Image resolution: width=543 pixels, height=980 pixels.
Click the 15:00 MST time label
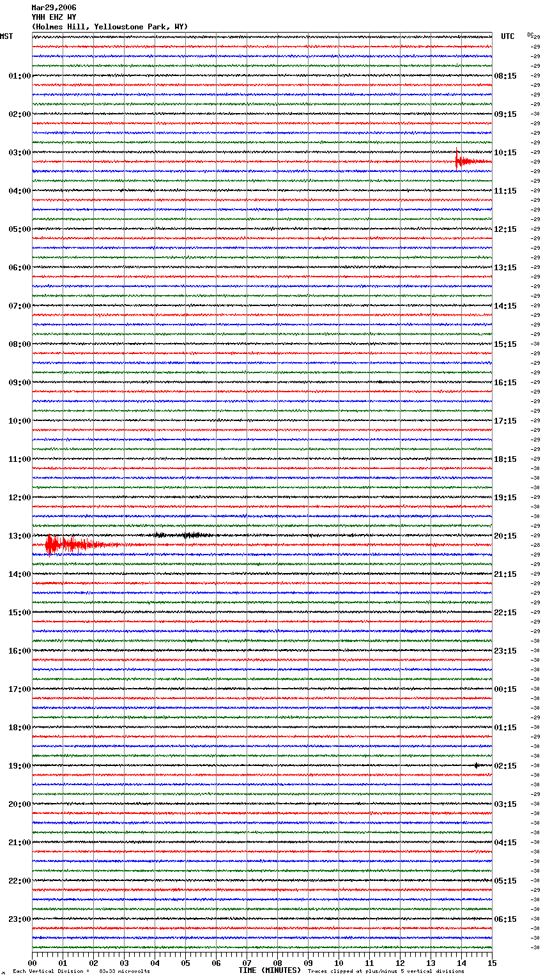20,613
